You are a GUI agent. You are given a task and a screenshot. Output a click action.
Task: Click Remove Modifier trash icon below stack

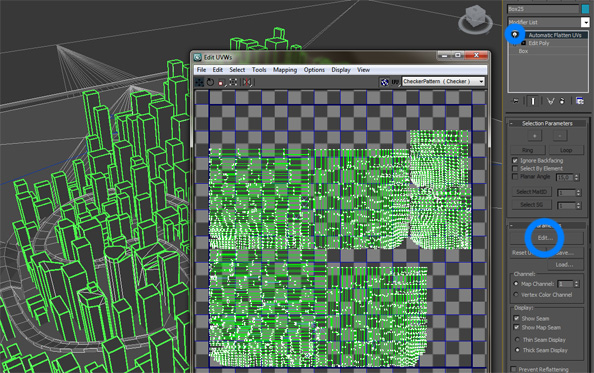562,101
